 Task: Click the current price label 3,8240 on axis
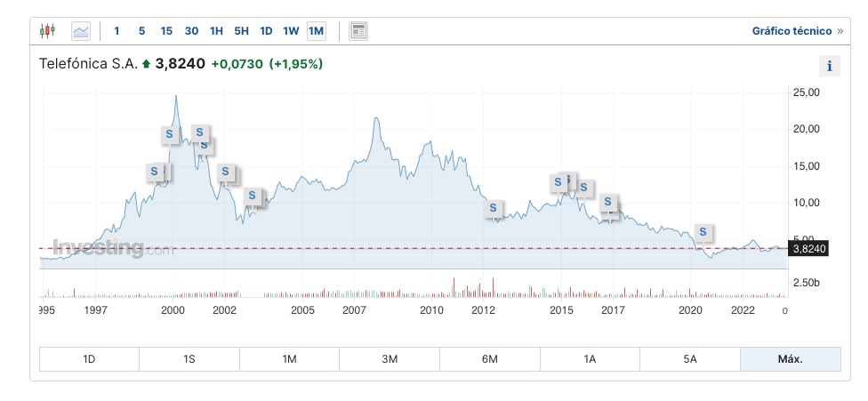[x=809, y=249]
